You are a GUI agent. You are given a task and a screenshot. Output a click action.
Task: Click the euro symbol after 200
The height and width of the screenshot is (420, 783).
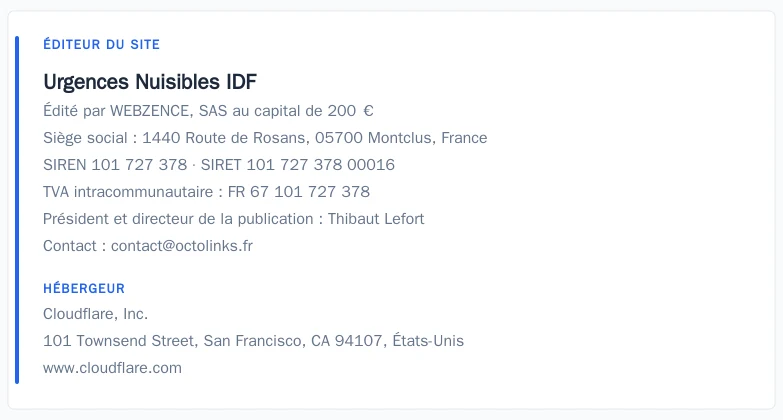point(369,111)
